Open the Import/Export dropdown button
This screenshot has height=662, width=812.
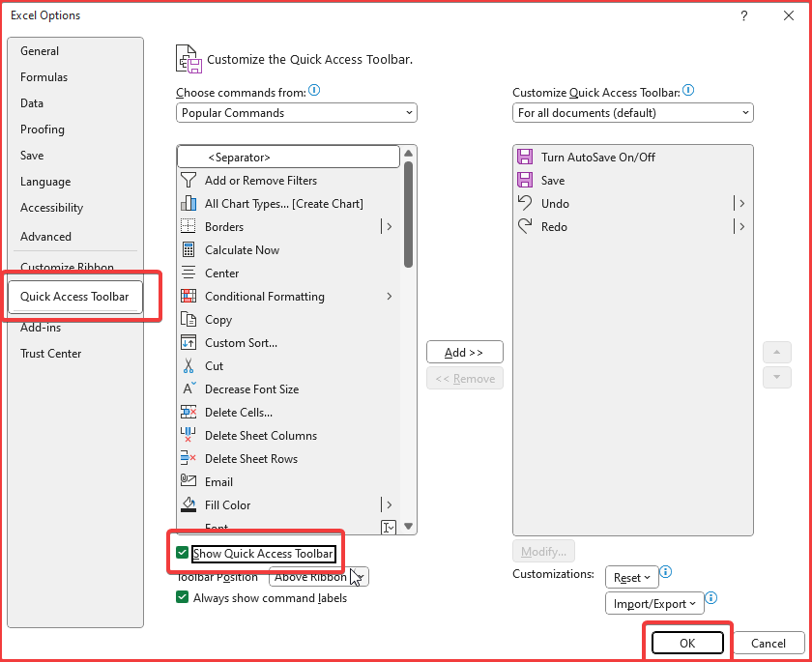coord(654,604)
